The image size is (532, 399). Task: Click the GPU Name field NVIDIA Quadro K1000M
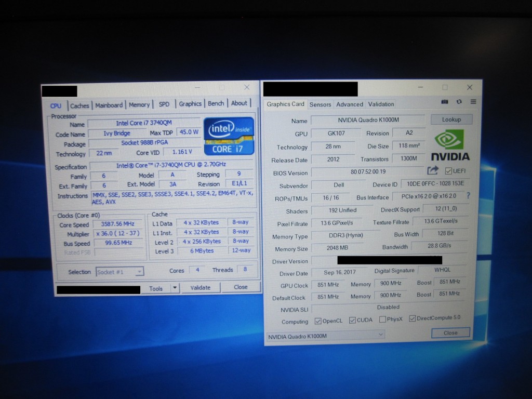[x=368, y=120]
